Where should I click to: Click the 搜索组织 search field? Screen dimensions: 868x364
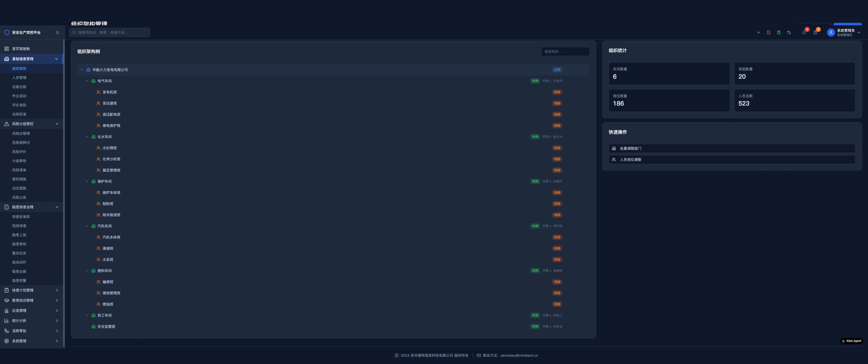(565, 52)
